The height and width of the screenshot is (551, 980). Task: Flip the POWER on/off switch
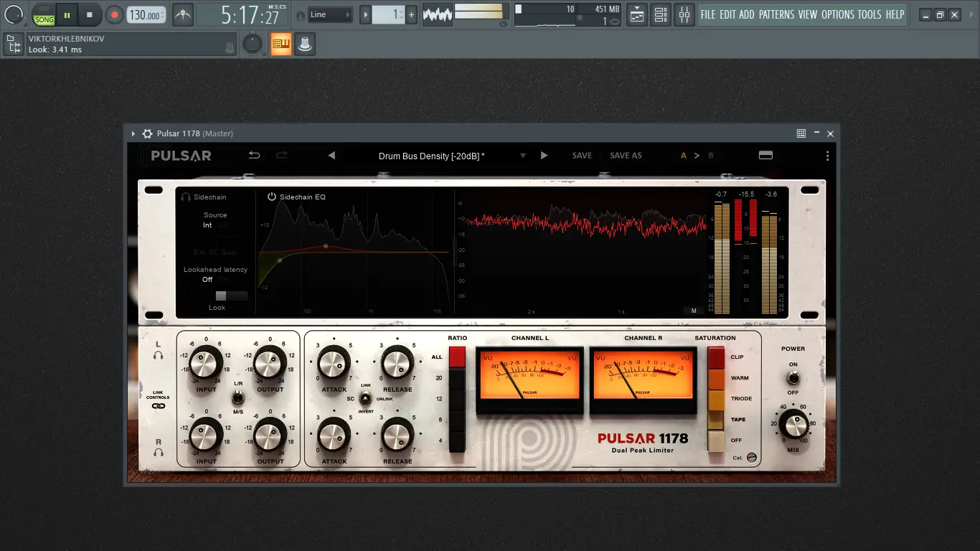793,378
